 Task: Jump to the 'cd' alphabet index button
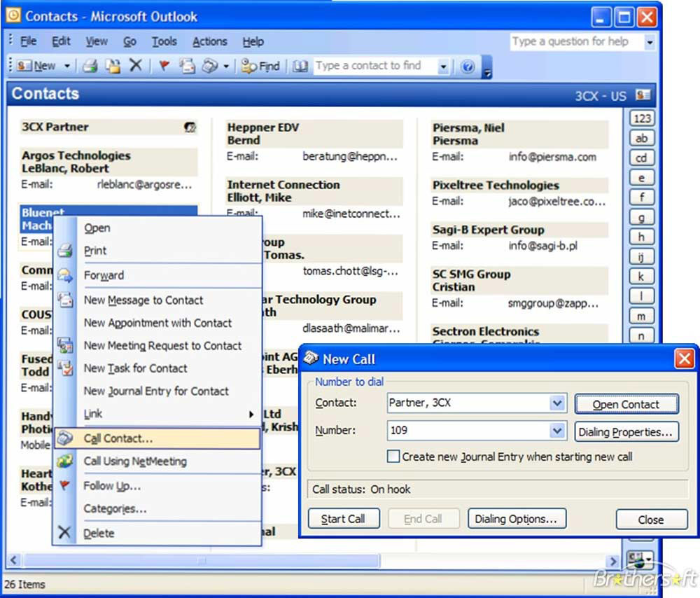[x=641, y=158]
